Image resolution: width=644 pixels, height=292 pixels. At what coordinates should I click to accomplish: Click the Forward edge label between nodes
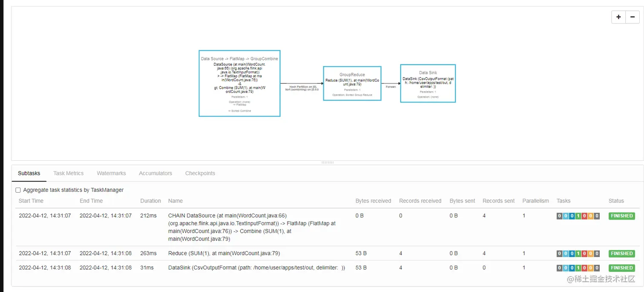(391, 87)
